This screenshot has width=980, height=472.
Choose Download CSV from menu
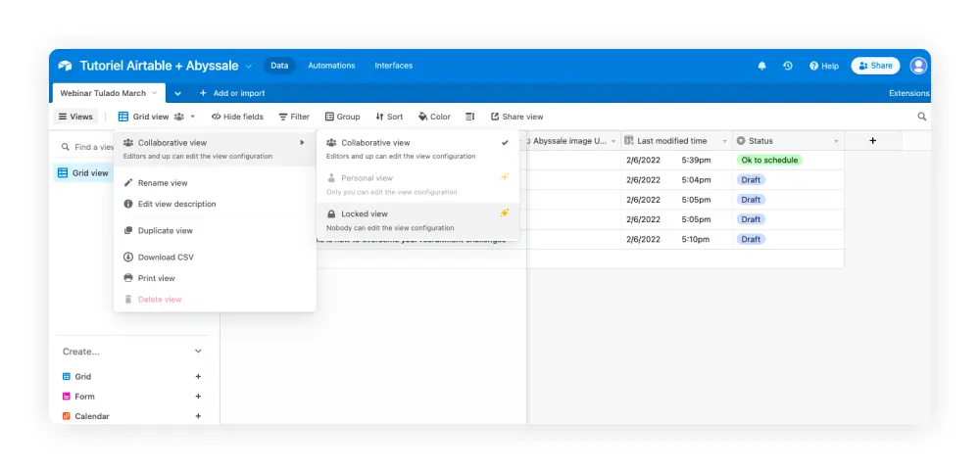tap(215, 258)
